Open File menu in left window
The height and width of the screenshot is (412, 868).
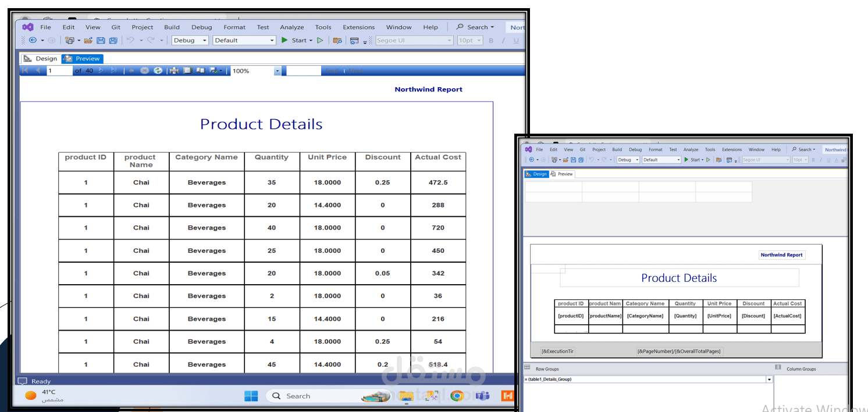[x=45, y=27]
